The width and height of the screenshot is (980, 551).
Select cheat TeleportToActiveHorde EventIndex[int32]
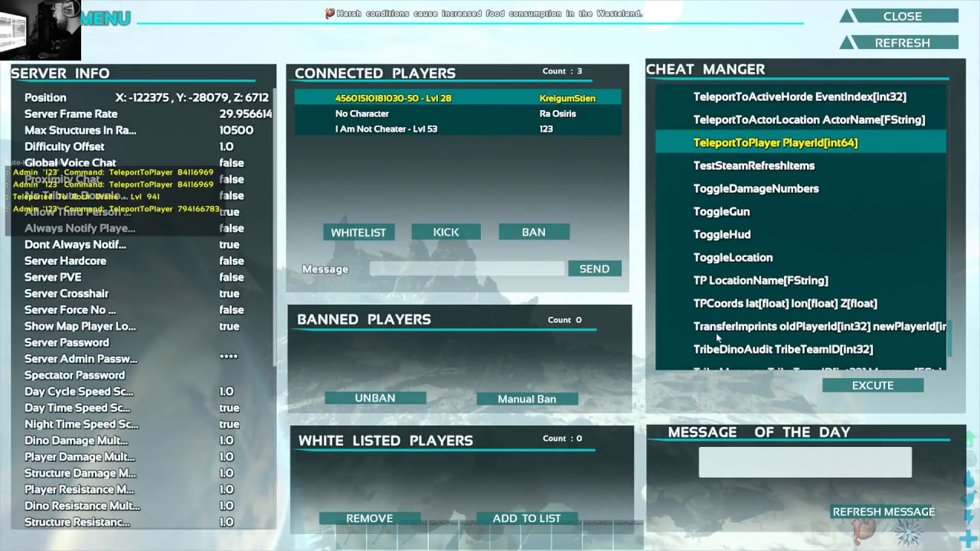pyautogui.click(x=801, y=96)
